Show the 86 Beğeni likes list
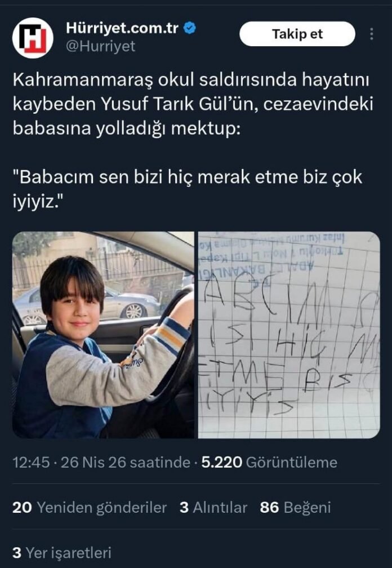392x568 pixels. click(x=295, y=508)
